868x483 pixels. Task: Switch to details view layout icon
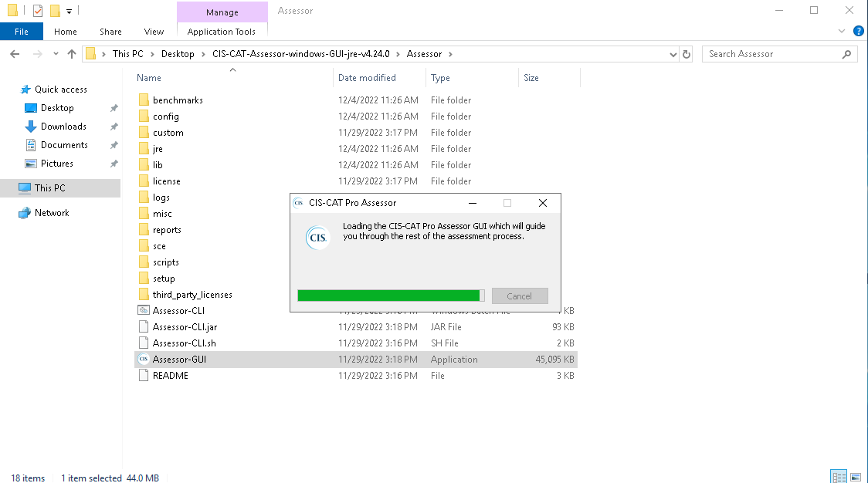pyautogui.click(x=839, y=476)
